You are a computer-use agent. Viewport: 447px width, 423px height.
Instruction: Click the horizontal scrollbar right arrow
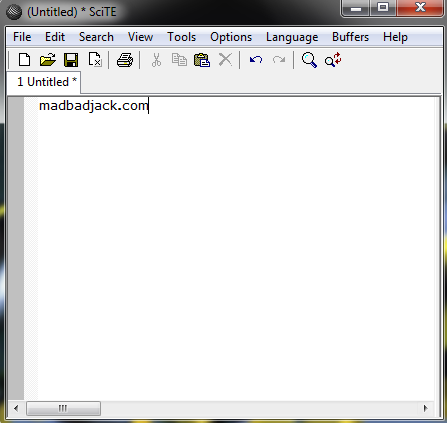pyautogui.click(x=425, y=408)
